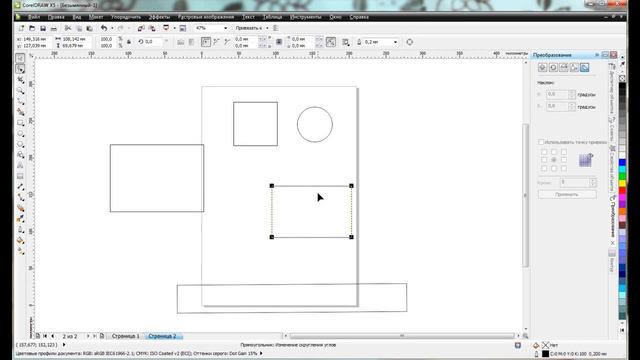
Task: Select the Table tool
Action: [x=20, y=176]
